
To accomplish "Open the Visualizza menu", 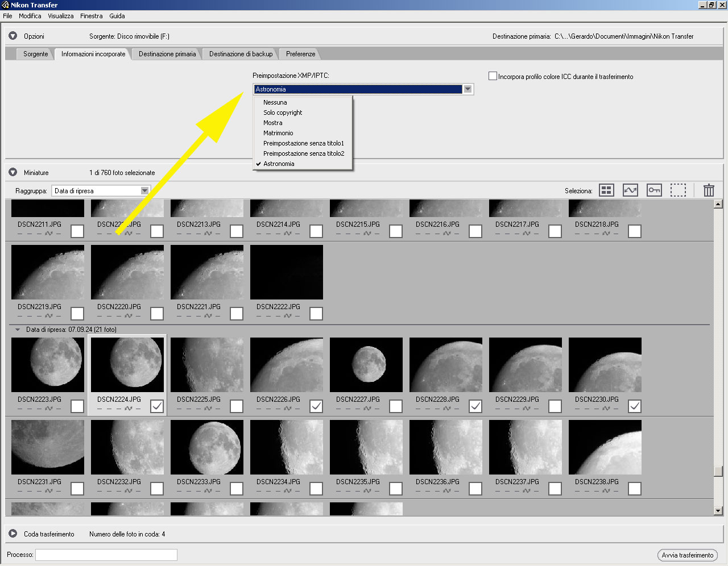I will 61,16.
